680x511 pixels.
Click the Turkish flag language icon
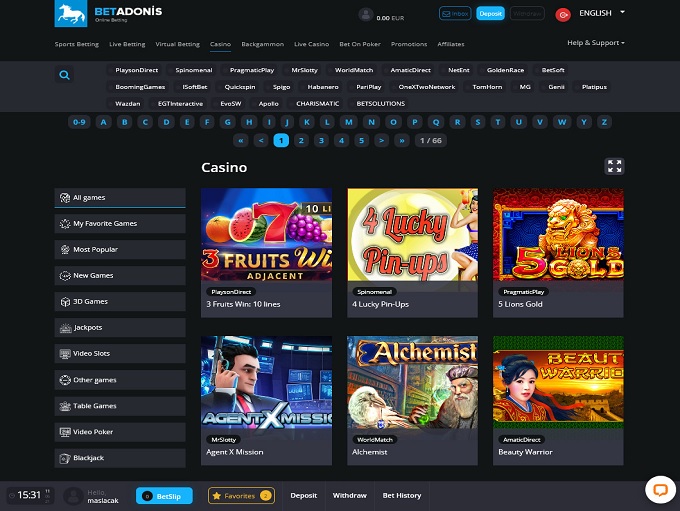(x=563, y=14)
